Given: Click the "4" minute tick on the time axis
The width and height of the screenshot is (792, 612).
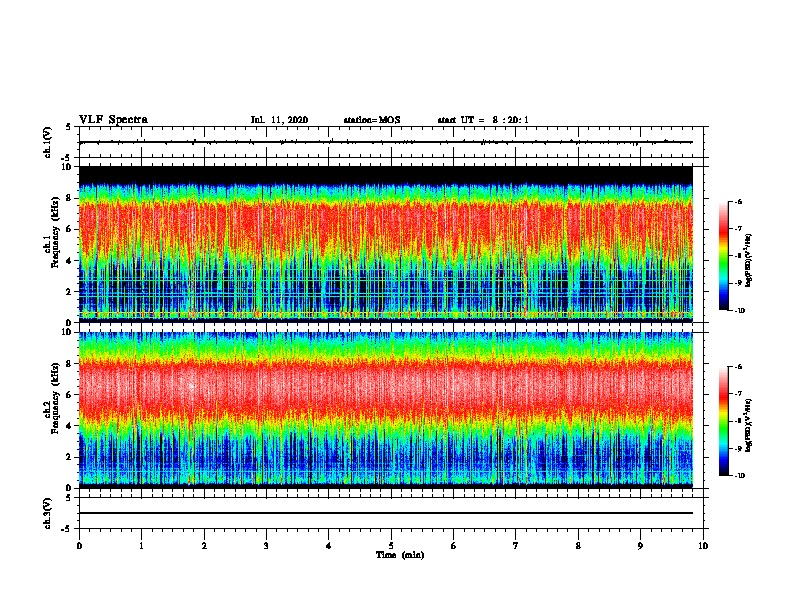Looking at the screenshot, I should click(x=329, y=546).
